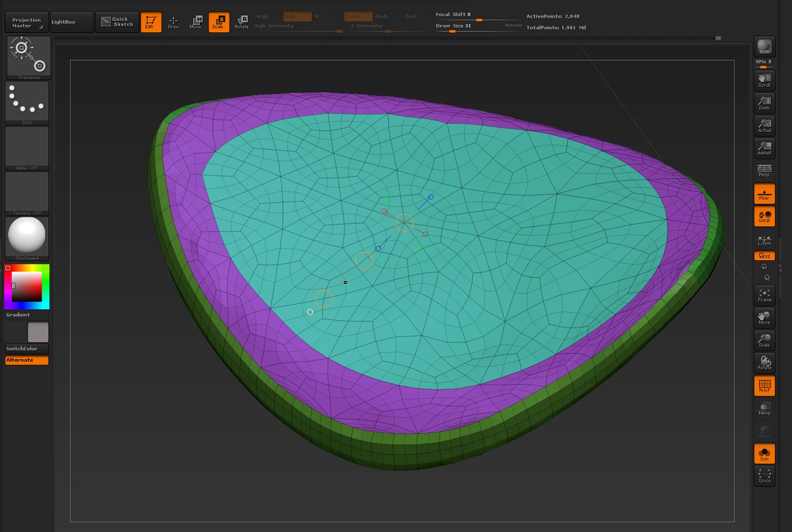Open the Texture Off selector
Image resolution: width=792 pixels, height=532 pixels.
tap(27, 193)
